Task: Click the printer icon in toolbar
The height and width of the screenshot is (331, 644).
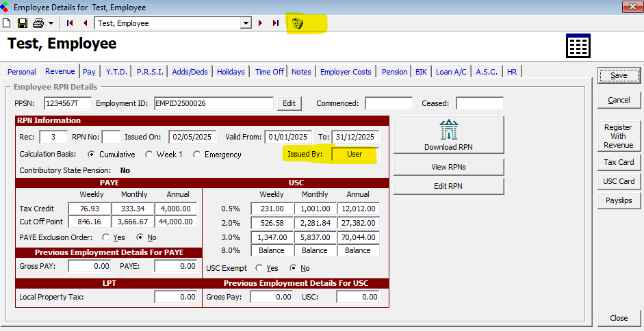Action: (x=38, y=23)
